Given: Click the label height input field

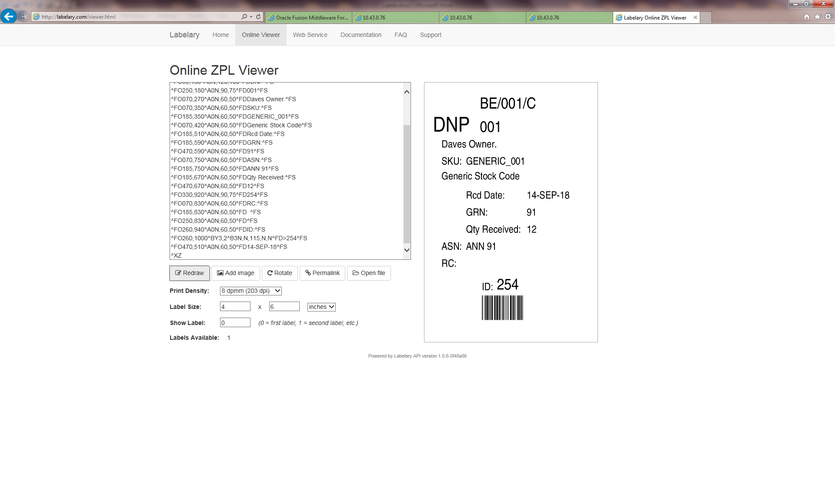Looking at the screenshot, I should click(284, 307).
